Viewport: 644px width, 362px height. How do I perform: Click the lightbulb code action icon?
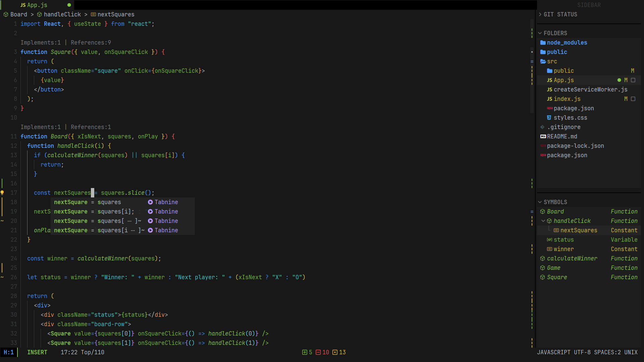(2, 193)
